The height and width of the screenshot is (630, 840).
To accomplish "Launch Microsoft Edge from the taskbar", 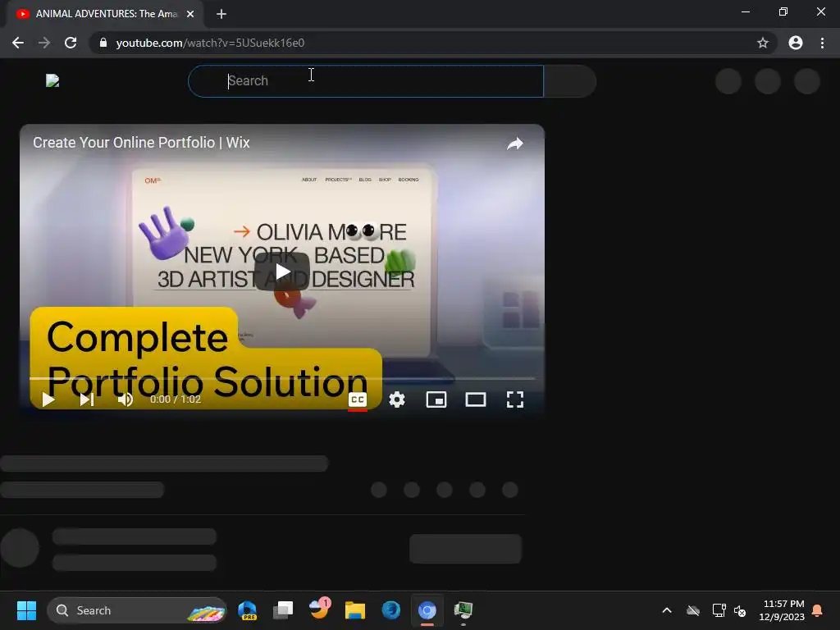I will coord(391,610).
